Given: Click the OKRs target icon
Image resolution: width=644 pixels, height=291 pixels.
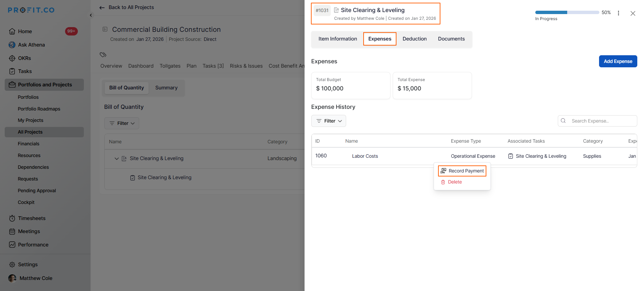Looking at the screenshot, I should (x=12, y=58).
